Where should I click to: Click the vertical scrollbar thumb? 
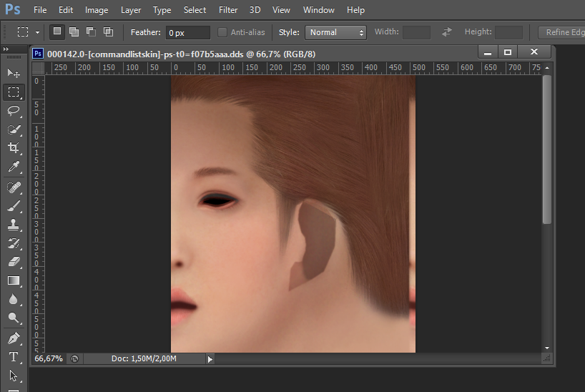[547, 150]
